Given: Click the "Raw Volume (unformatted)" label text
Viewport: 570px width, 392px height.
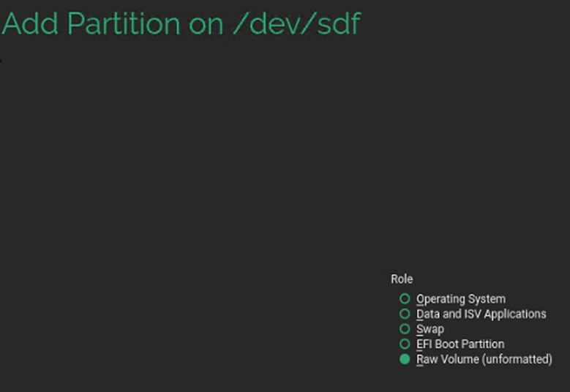Looking at the screenshot, I should click(484, 359).
